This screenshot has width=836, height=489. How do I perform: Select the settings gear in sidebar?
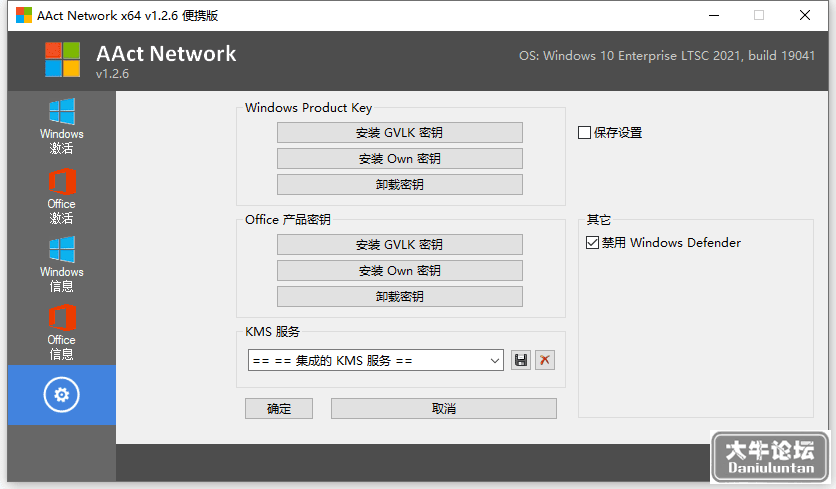click(62, 395)
